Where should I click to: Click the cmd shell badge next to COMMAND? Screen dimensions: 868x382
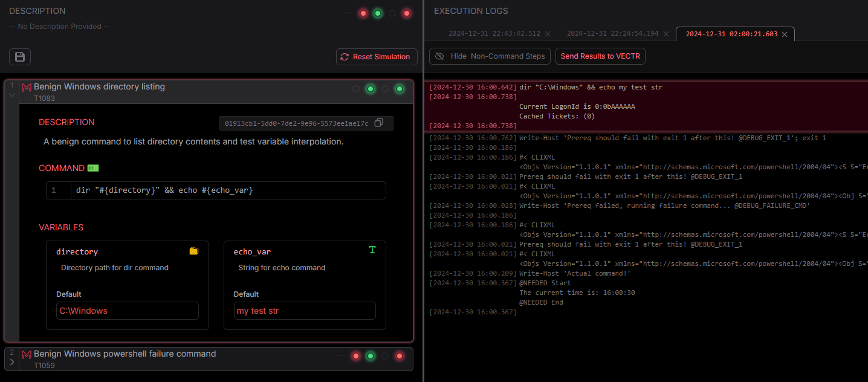tap(92, 168)
